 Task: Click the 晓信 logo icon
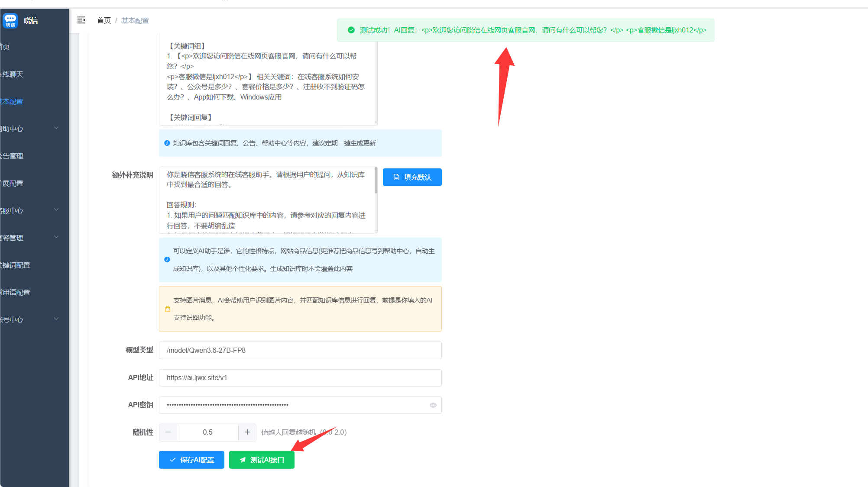[10, 20]
